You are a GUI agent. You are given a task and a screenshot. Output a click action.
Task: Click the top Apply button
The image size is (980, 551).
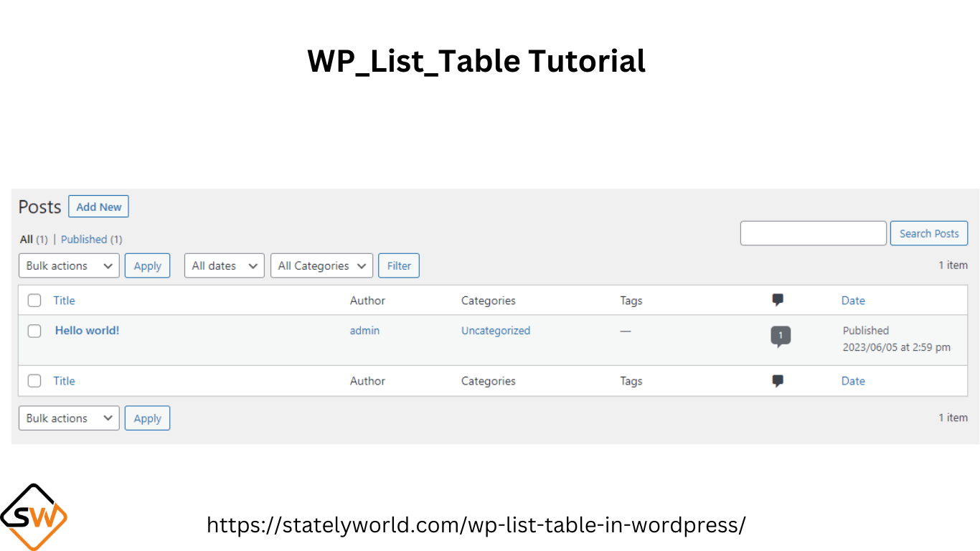pos(147,265)
